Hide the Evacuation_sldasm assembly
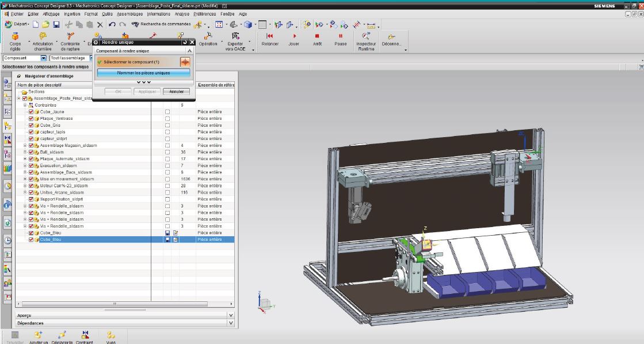The image size is (644, 344). pyautogui.click(x=31, y=165)
